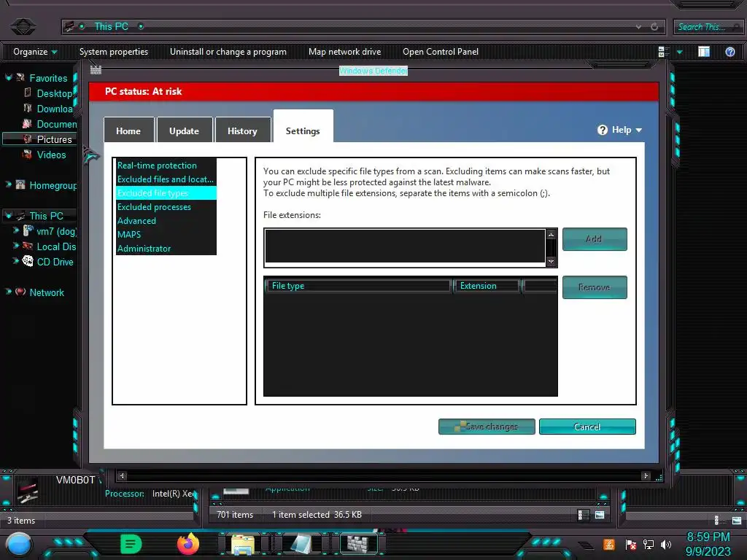Viewport: 747px width, 560px height.
Task: Open the Organize dropdown menu
Action: point(35,52)
